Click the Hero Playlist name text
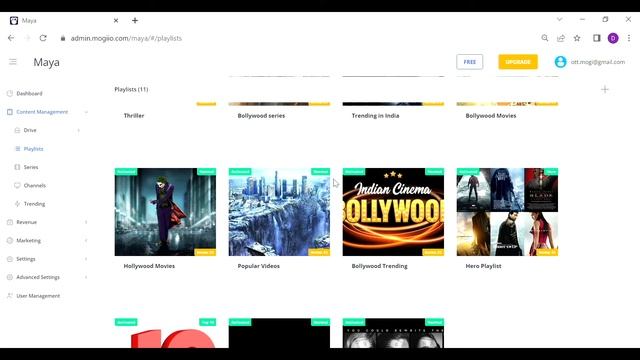The width and height of the screenshot is (640, 360). click(x=483, y=266)
